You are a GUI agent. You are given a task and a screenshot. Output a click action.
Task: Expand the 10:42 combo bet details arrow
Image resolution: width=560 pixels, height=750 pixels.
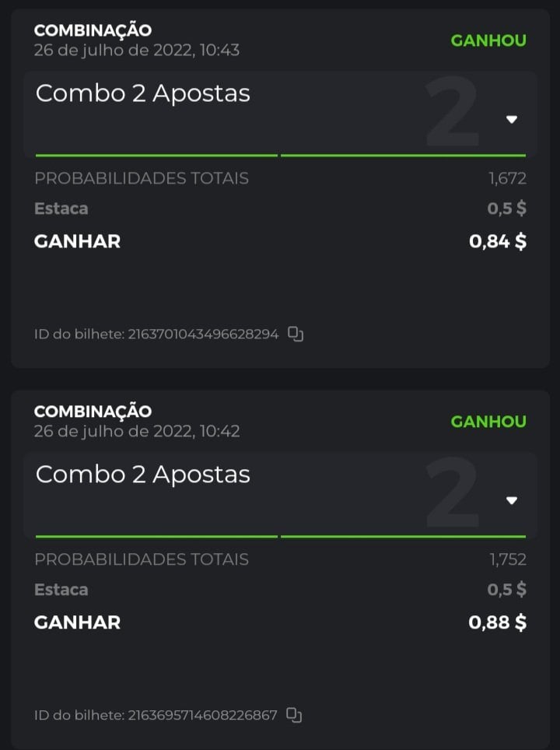(x=511, y=500)
